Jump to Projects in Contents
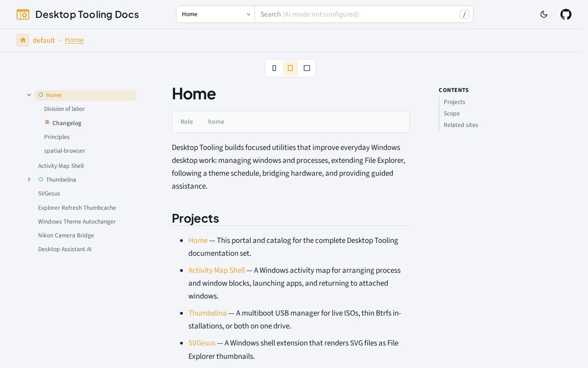Viewport: 588px width, 368px height. [x=454, y=102]
